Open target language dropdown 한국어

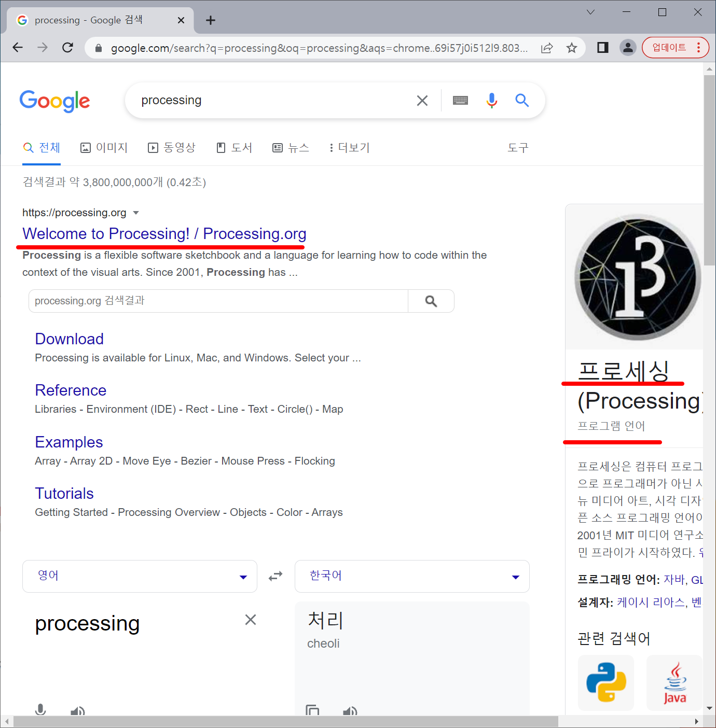pyautogui.click(x=412, y=576)
